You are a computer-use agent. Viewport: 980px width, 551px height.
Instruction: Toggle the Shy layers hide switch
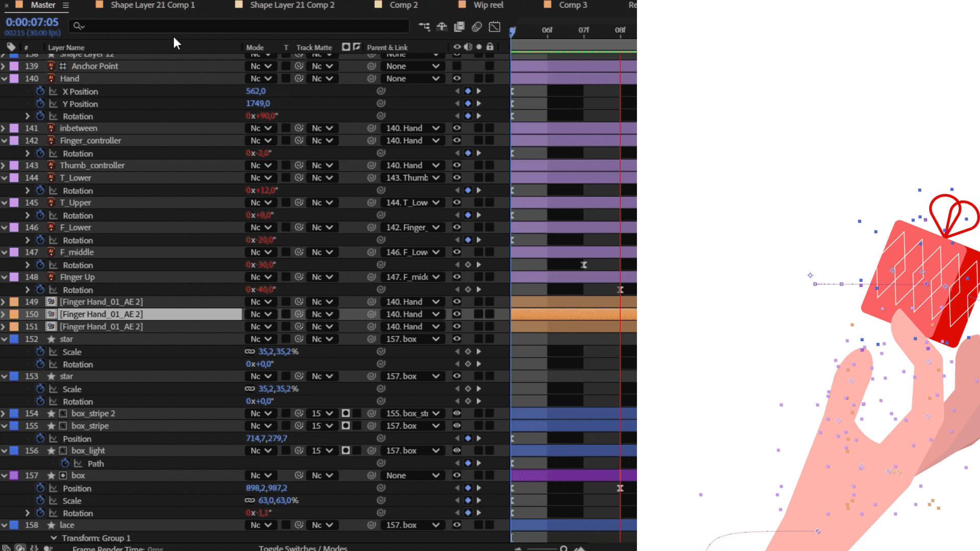tap(442, 27)
